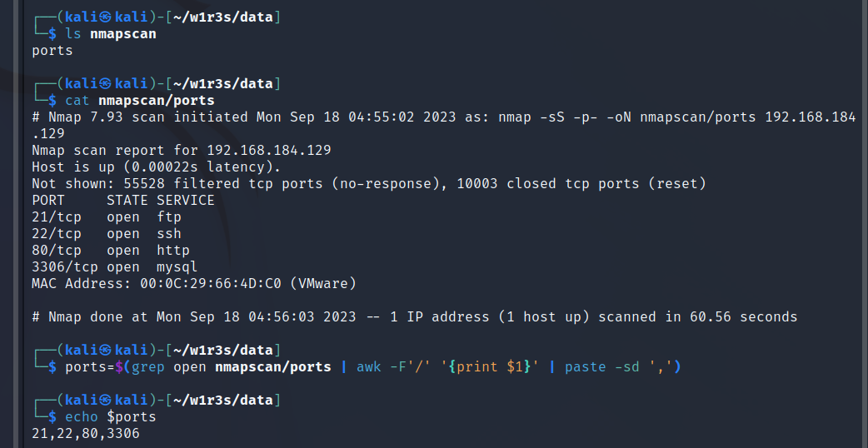This screenshot has height=448, width=868.
Task: Click the 3306/tcp open mysql row
Action: click(x=115, y=266)
